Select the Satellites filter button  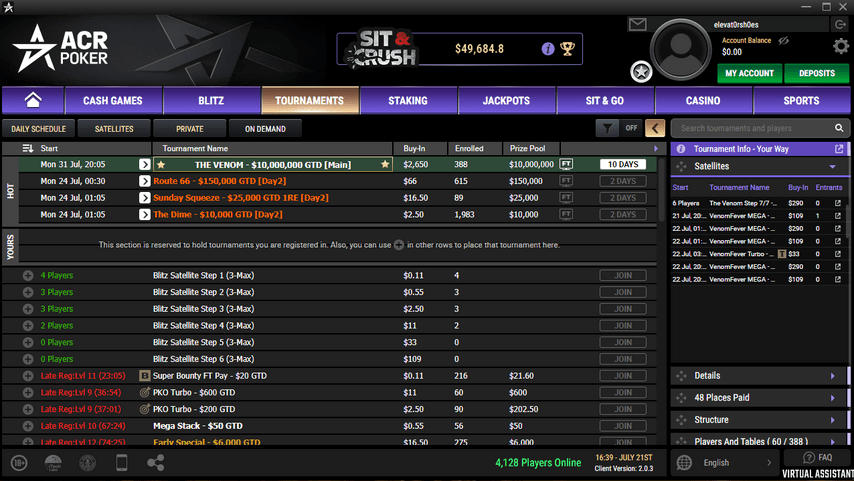coord(114,129)
